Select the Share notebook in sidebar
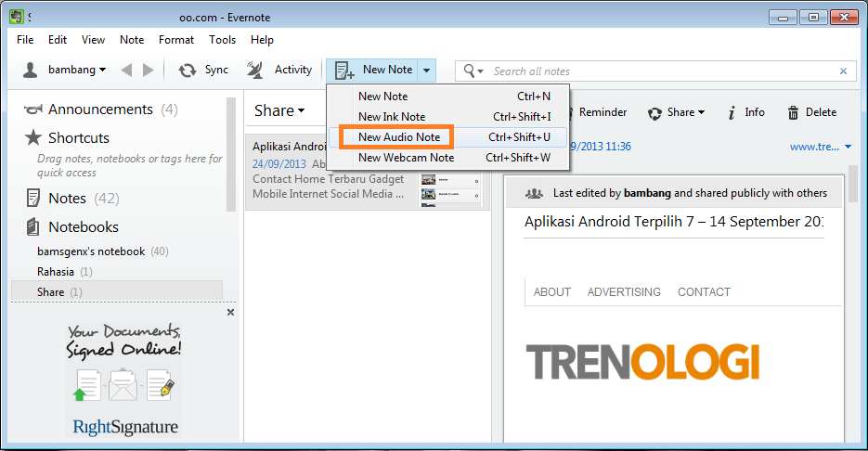 click(117, 291)
